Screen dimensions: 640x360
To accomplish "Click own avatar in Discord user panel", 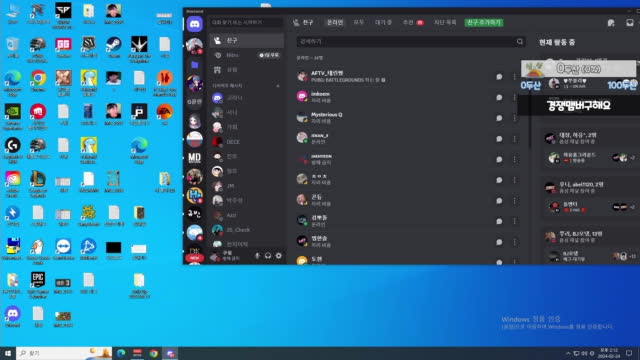I will pyautogui.click(x=215, y=256).
